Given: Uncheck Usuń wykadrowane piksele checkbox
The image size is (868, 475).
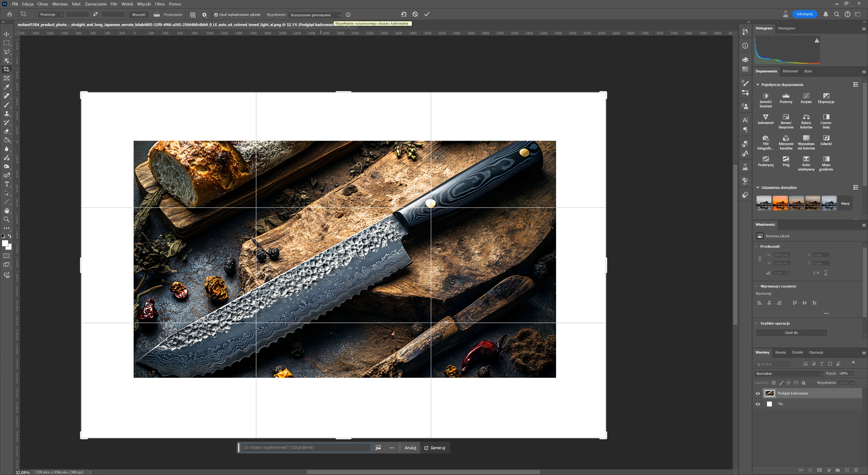Looking at the screenshot, I should pyautogui.click(x=216, y=15).
